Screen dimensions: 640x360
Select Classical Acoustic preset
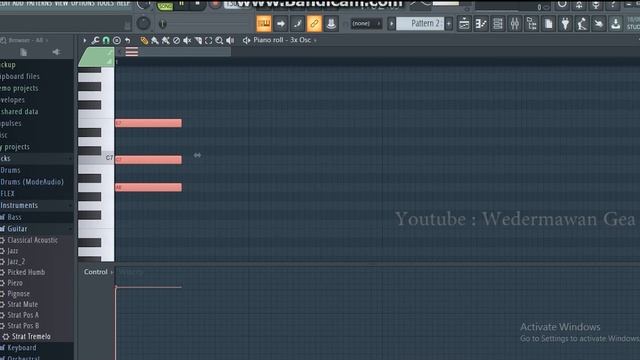click(32, 240)
